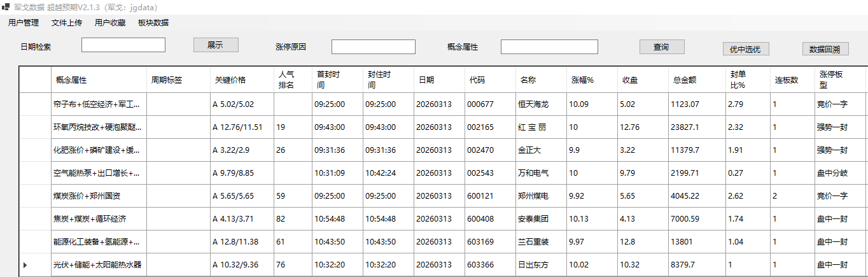Select the 空气能热泵+出口增长 concept cell

[x=99, y=173]
